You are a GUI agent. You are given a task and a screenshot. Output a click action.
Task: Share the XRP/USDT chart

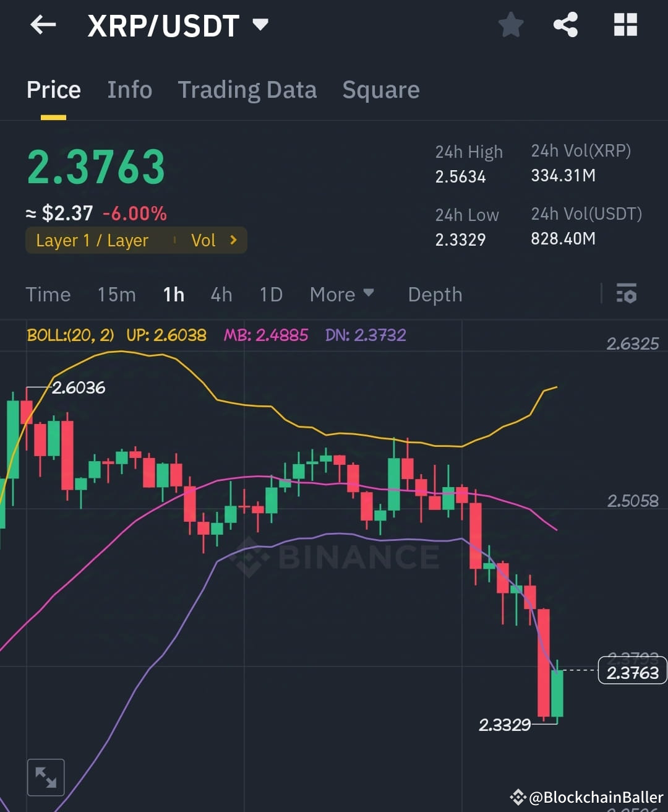click(x=566, y=25)
